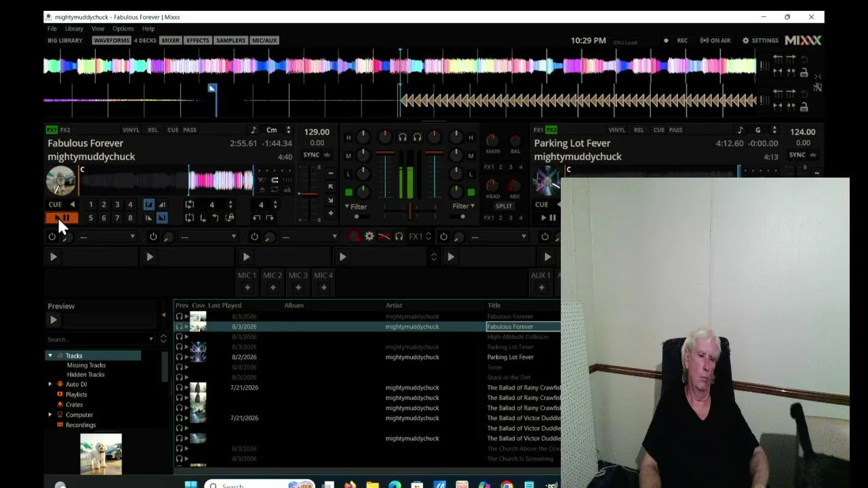Toggle Deck 1 headphone cue in mixer
Viewport: 868px width, 488px height.
coord(402,137)
